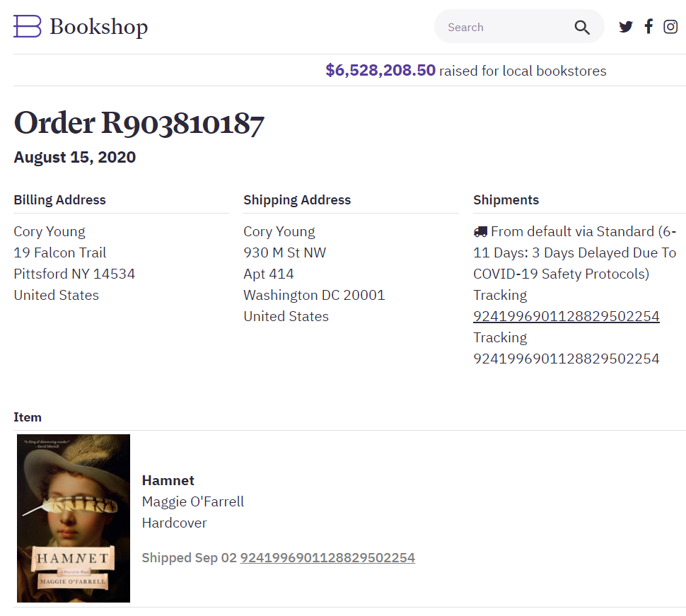Click the $6,528,208.50 raised amount

point(380,71)
